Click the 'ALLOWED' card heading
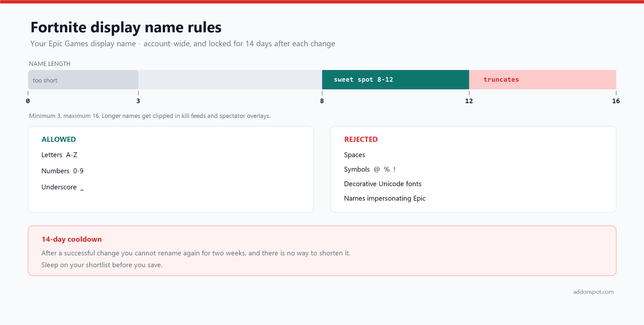The height and width of the screenshot is (325, 644). coord(59,139)
